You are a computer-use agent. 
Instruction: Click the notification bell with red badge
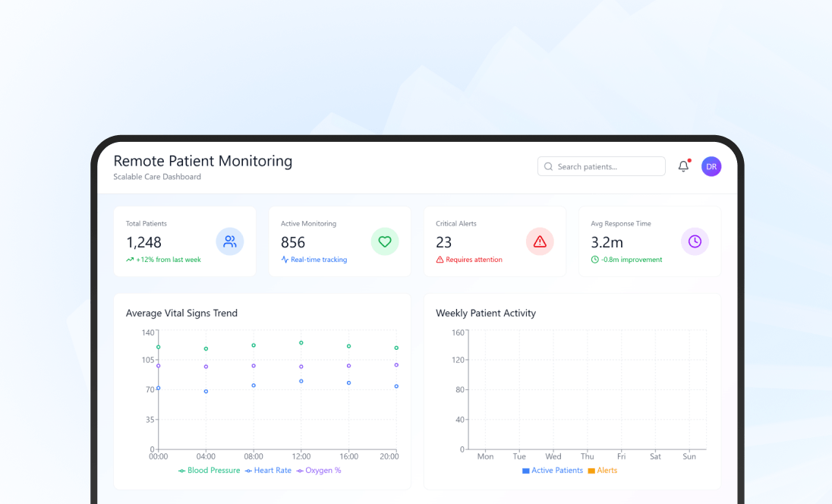(682, 166)
